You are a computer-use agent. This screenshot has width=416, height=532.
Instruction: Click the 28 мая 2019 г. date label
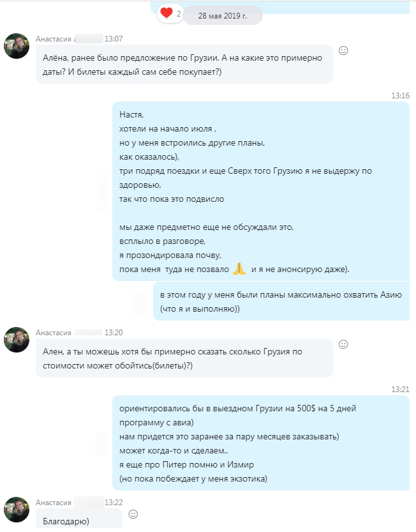pyautogui.click(x=223, y=15)
